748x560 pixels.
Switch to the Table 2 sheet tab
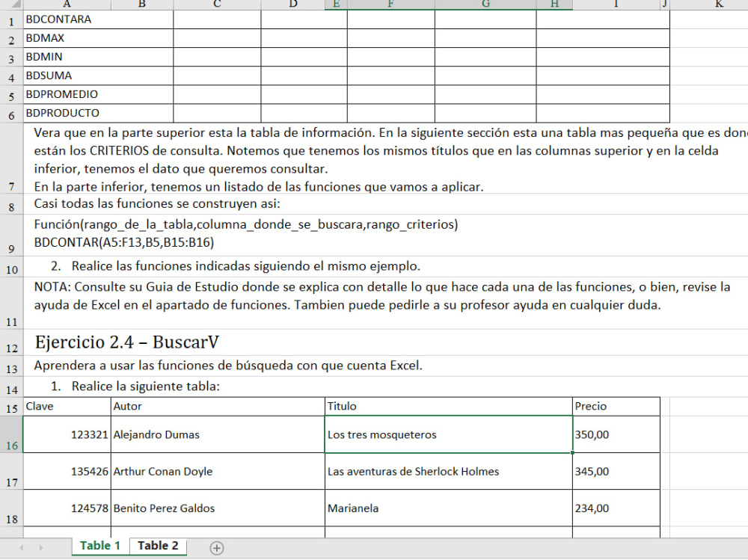(x=158, y=546)
